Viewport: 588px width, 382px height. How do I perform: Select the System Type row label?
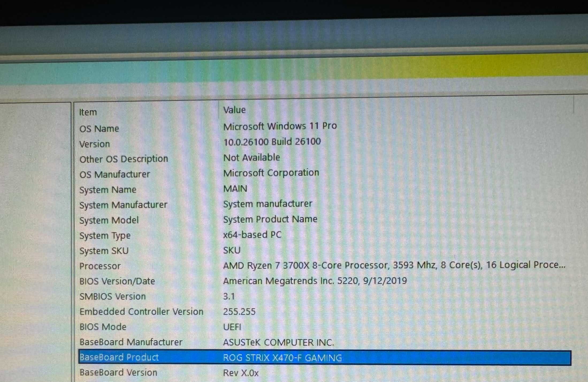pyautogui.click(x=105, y=236)
